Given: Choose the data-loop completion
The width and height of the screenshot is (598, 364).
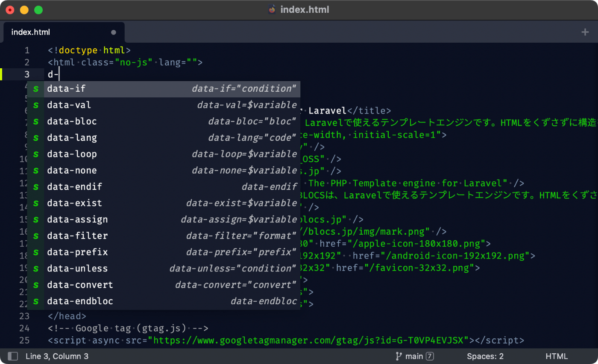Looking at the screenshot, I should tap(164, 154).
